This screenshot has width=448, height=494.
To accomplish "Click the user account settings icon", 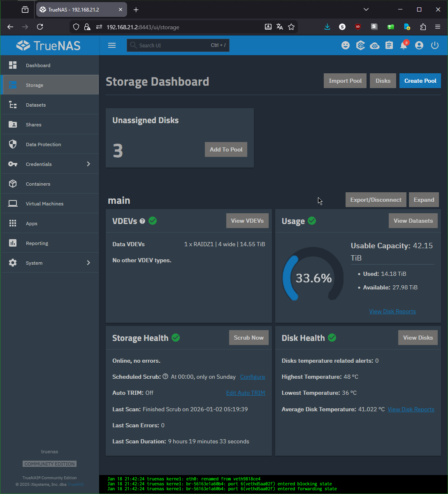I will [419, 46].
